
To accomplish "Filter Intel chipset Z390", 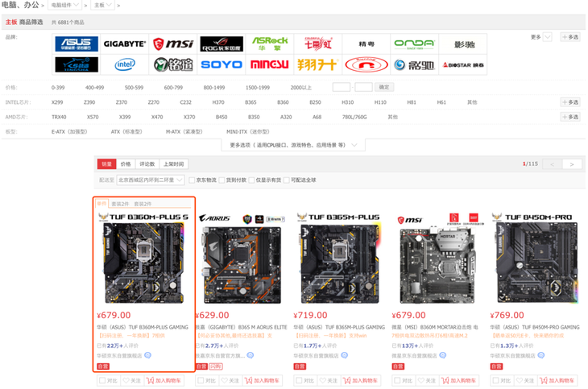I will [x=89, y=102].
